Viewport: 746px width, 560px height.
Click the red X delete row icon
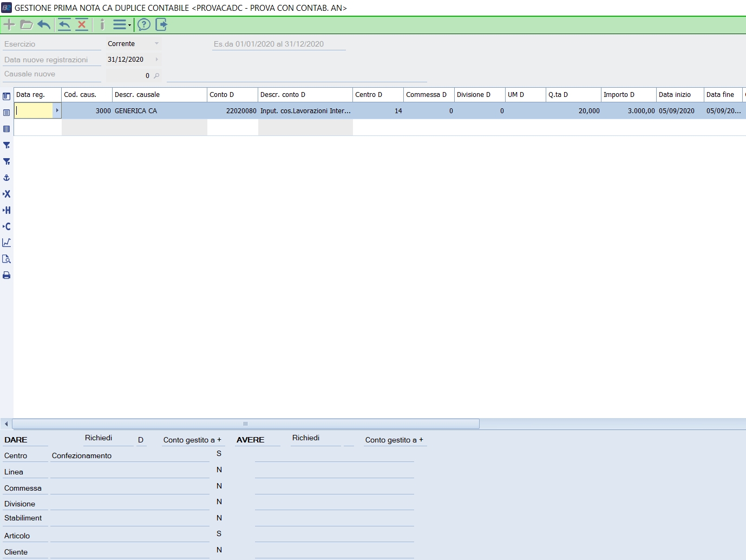tap(82, 25)
